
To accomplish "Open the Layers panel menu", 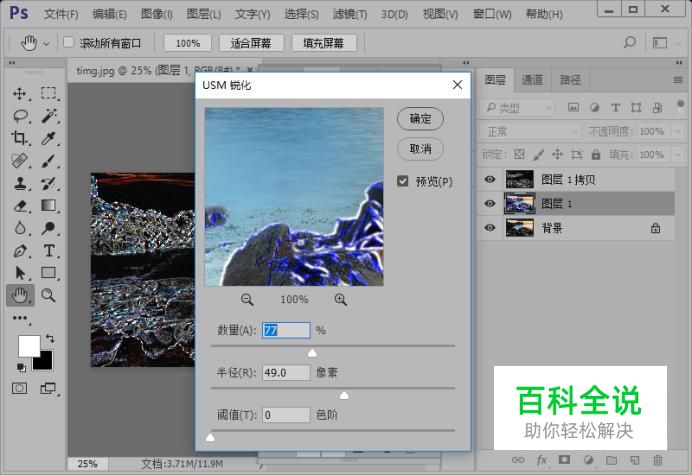I will tap(678, 80).
